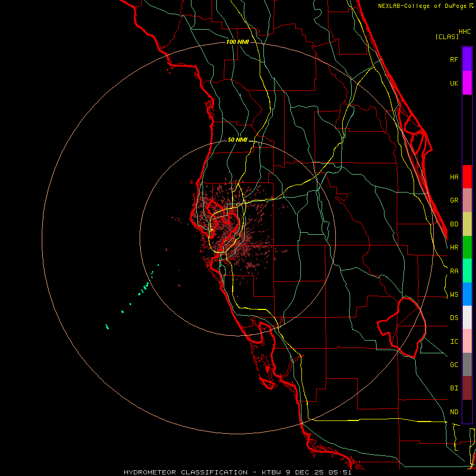Click the GC legend label
Viewport: 476px width, 476px height.
tap(454, 365)
